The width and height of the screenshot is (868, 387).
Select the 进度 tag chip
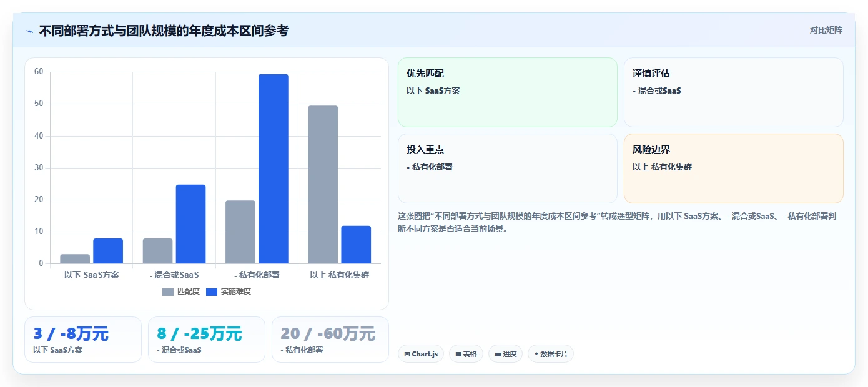coord(505,354)
